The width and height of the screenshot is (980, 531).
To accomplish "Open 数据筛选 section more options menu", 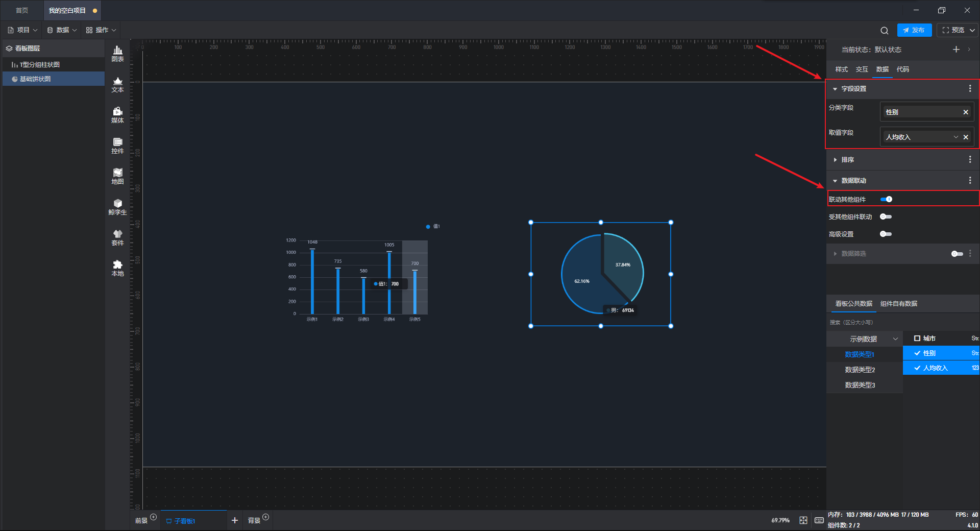I will tap(970, 253).
